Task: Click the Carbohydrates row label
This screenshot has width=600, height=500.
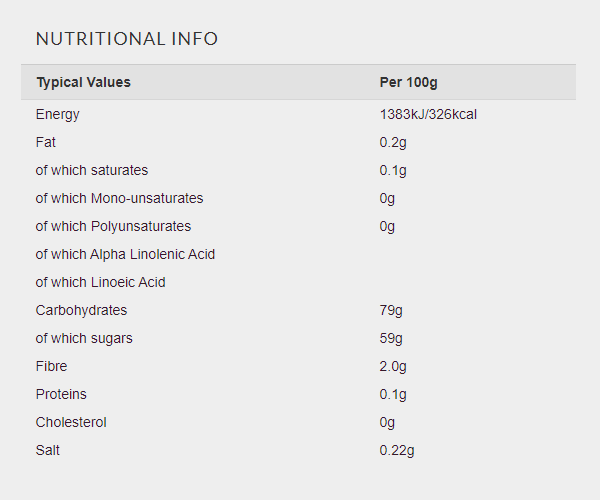Action: pos(81,310)
